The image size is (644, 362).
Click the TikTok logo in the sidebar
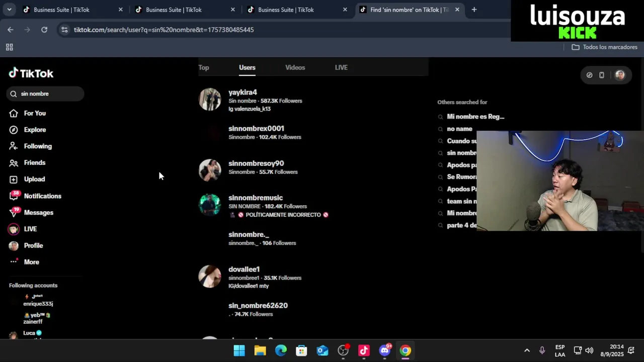pyautogui.click(x=31, y=73)
